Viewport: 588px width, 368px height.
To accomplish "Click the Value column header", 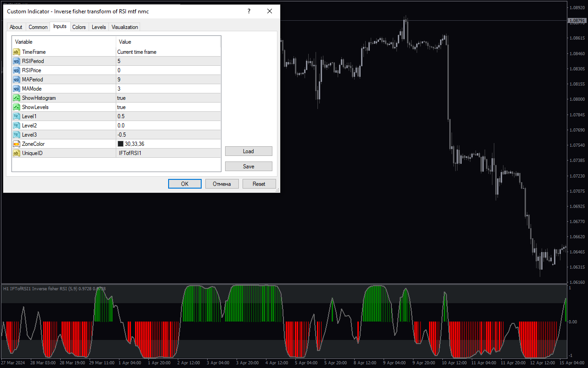I will pyautogui.click(x=169, y=42).
